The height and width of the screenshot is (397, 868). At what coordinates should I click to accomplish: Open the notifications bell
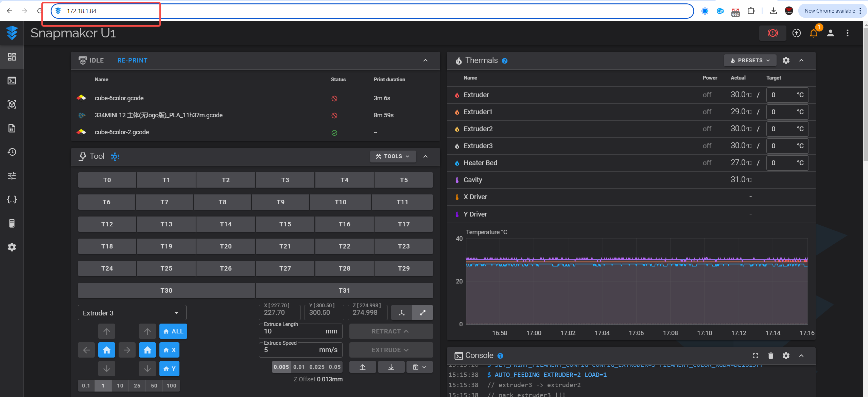tap(814, 33)
